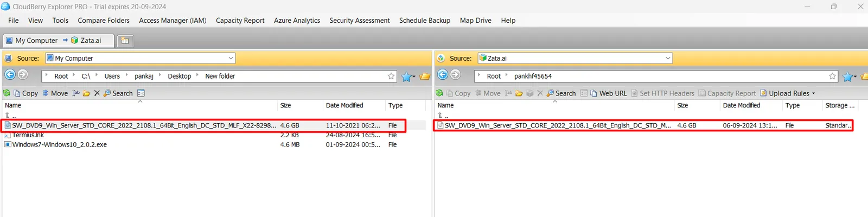Go forward in the Zata.ai pane
The height and width of the screenshot is (217, 868).
pyautogui.click(x=456, y=75)
